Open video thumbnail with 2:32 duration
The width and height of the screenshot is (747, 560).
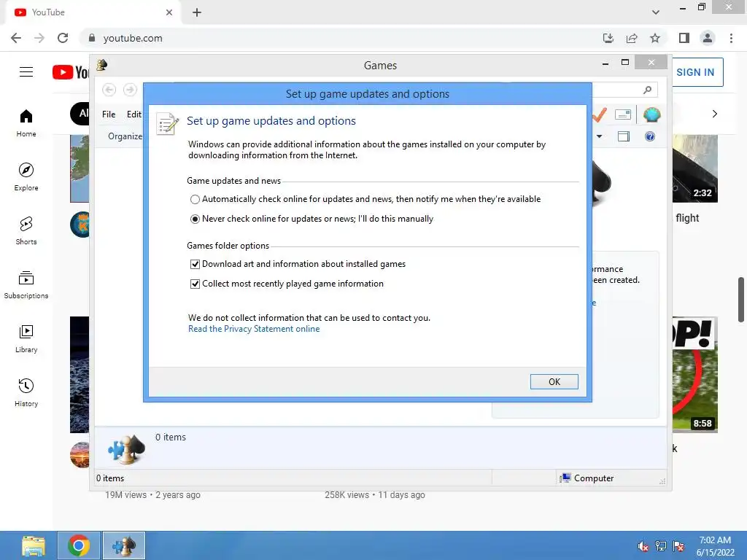[695, 168]
